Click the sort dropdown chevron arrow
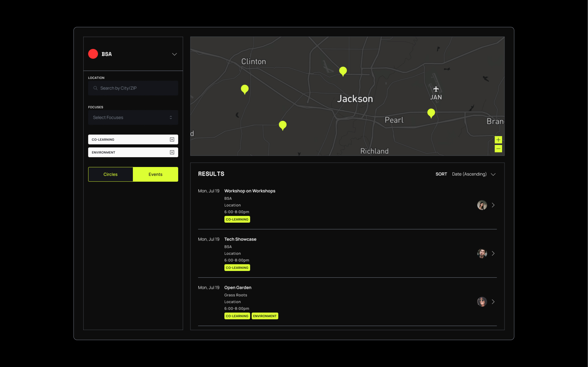 coord(493,174)
